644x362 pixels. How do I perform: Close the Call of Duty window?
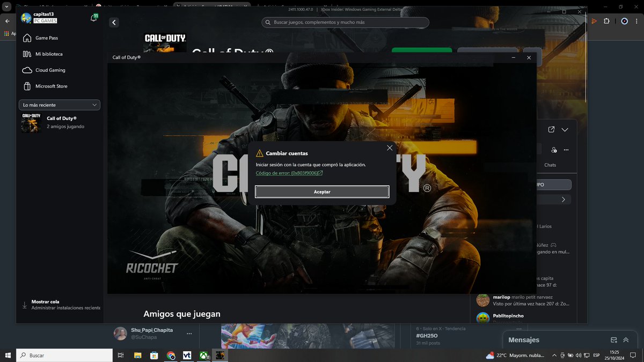coord(529,57)
